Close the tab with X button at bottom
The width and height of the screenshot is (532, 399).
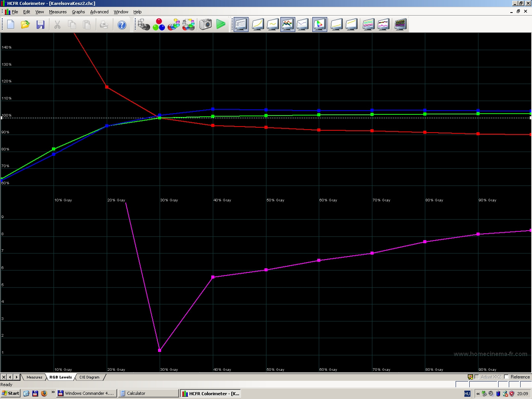3,377
